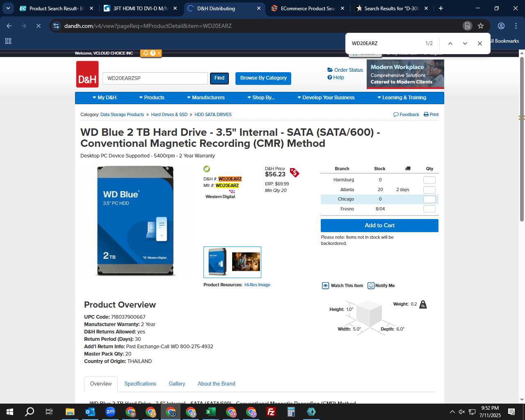
Task: Open Outlook from taskbar
Action: click(x=90, y=412)
